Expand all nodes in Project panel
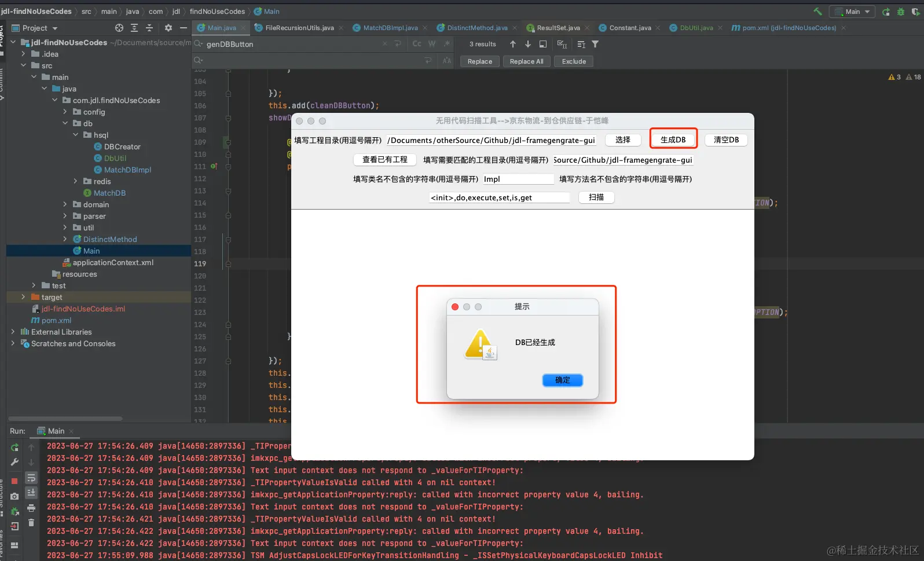Image resolution: width=924 pixels, height=561 pixels. pyautogui.click(x=134, y=28)
